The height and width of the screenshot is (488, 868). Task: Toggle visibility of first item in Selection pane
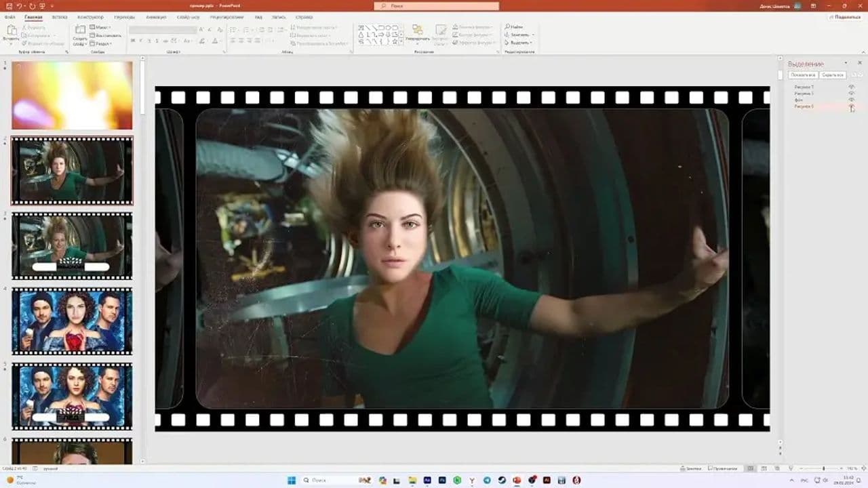pyautogui.click(x=852, y=87)
